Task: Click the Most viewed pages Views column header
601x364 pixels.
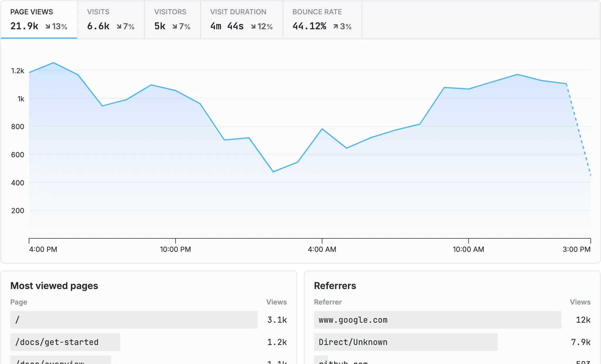Action: pos(276,302)
